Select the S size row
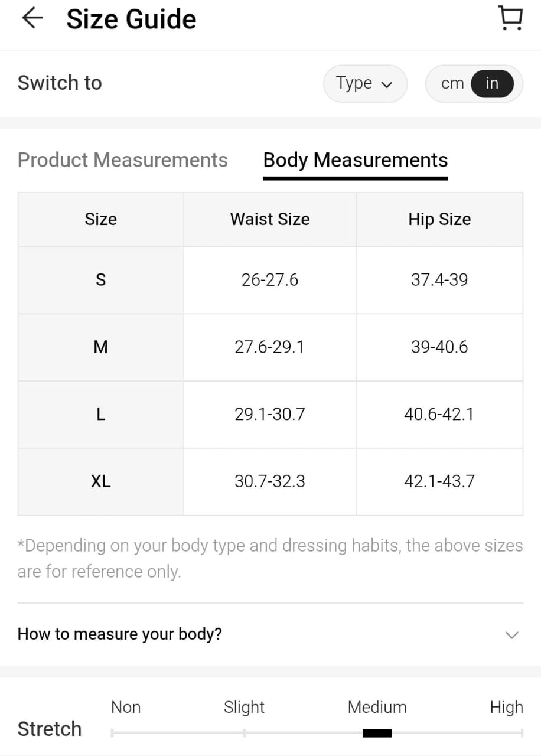 [x=100, y=280]
